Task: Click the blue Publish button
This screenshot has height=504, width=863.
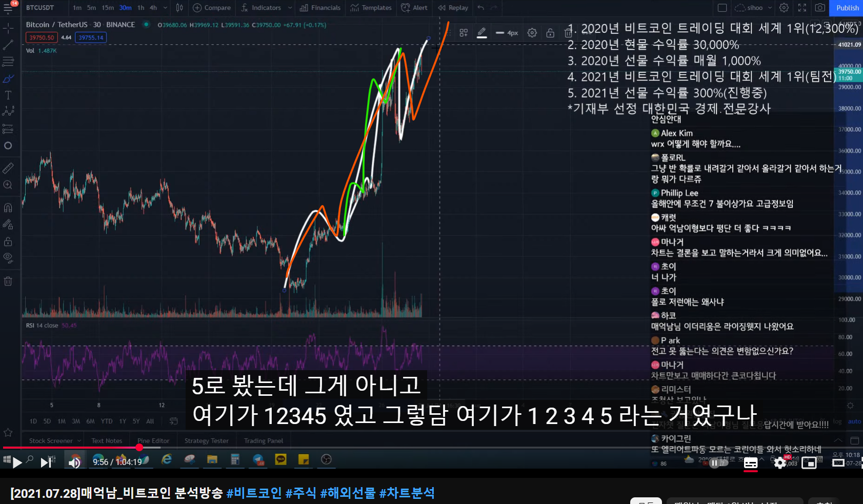Action: pyautogui.click(x=847, y=8)
